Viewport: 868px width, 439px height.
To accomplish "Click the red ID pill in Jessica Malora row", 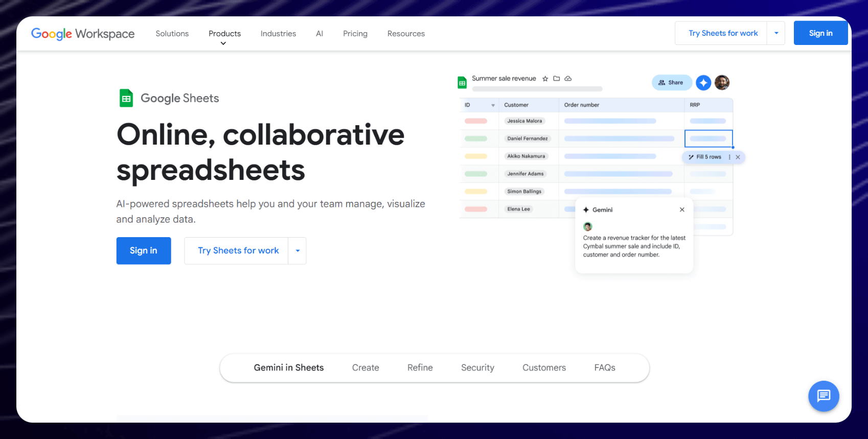I will 476,121.
